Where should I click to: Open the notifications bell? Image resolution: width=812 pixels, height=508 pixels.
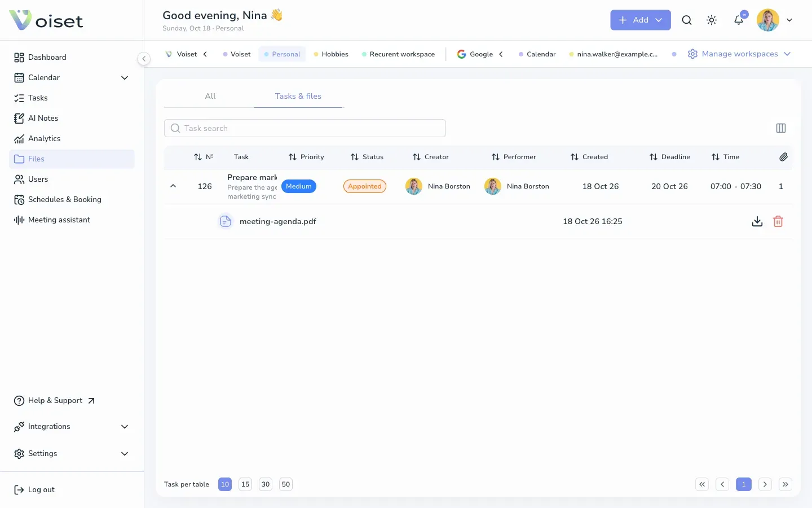click(x=739, y=20)
